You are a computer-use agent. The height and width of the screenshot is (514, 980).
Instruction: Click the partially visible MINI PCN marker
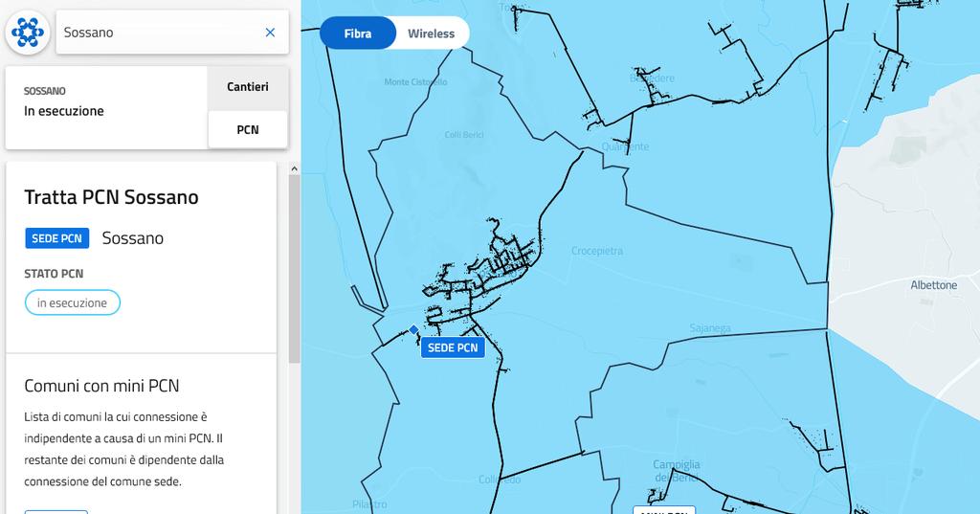click(x=664, y=509)
